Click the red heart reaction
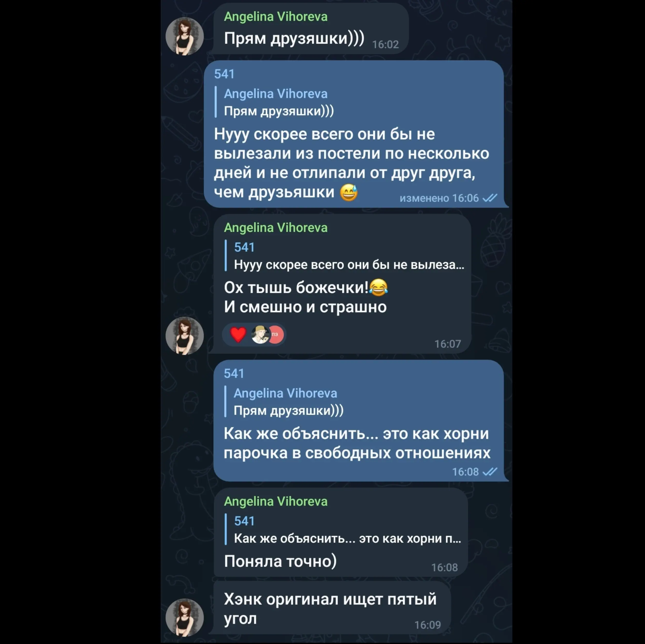The height and width of the screenshot is (644, 645). click(x=238, y=334)
